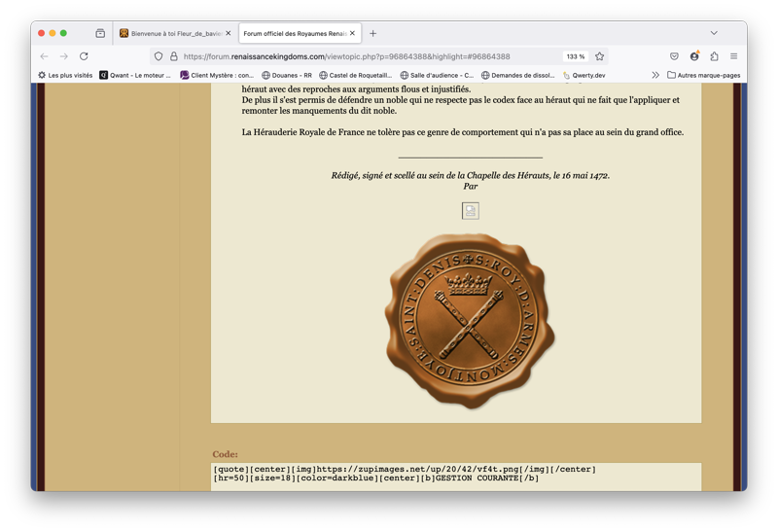
Task: Open Qwant - Le moteur bookmark
Action: 135,75
